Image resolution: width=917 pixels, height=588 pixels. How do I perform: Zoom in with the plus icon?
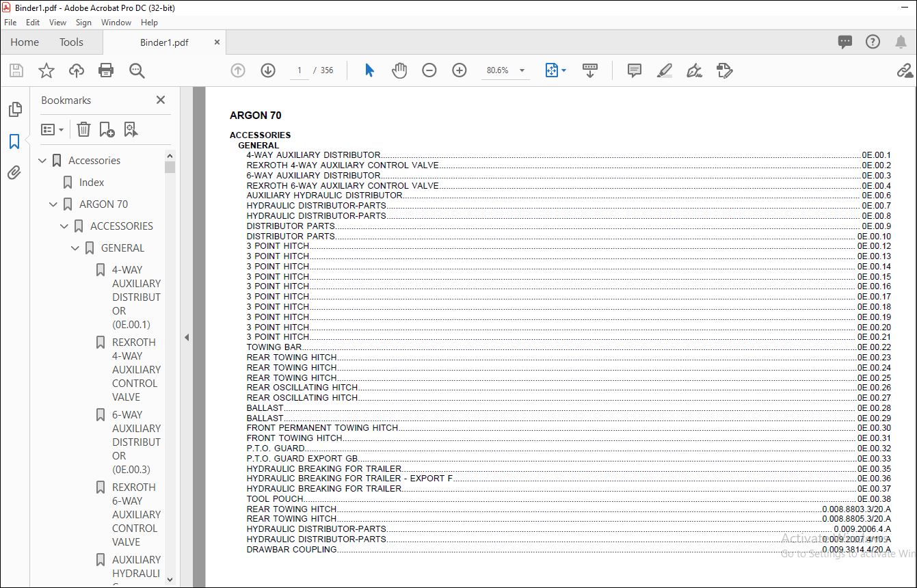(x=460, y=70)
